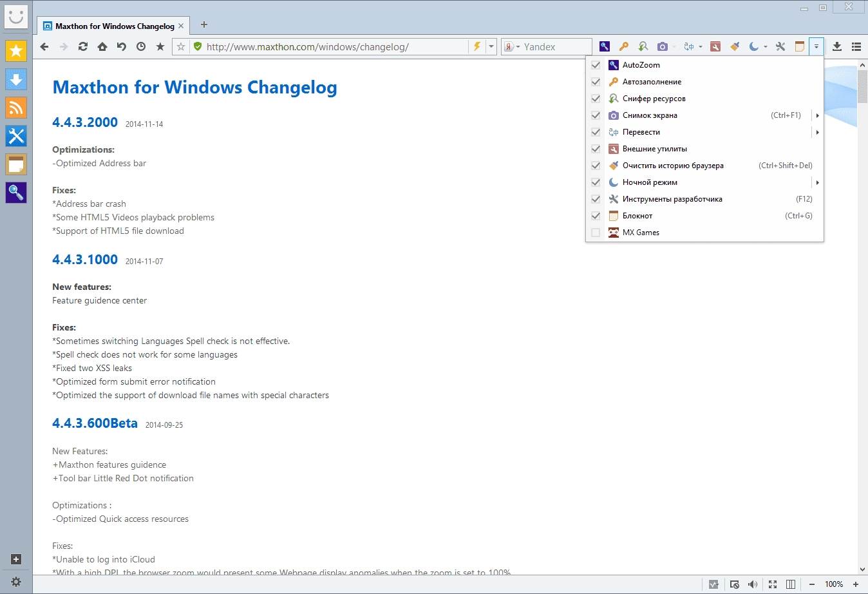Image resolution: width=868 pixels, height=594 pixels.
Task: Open the resource sniffer toolbar icon
Action: coord(643,46)
